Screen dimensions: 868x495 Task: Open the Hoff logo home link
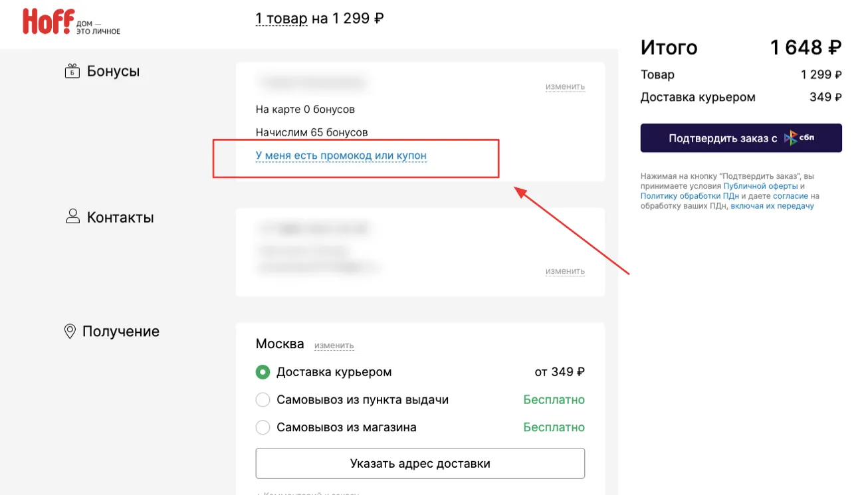71,22
